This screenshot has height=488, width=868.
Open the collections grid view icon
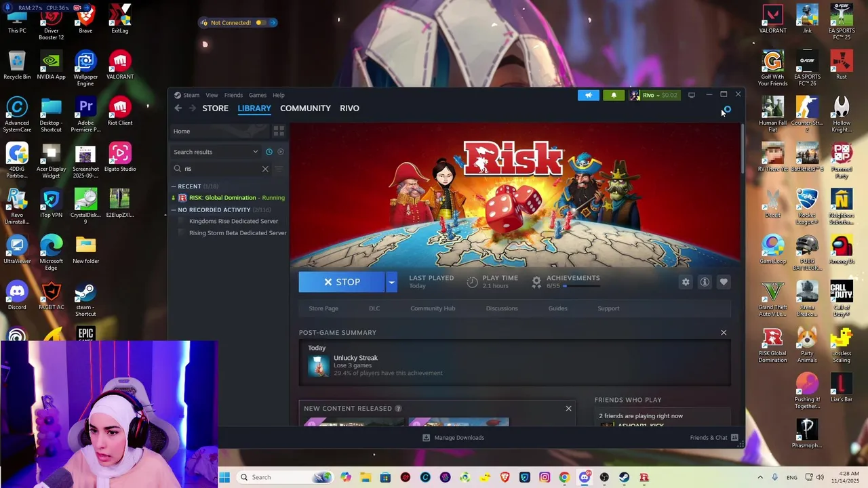(x=279, y=131)
